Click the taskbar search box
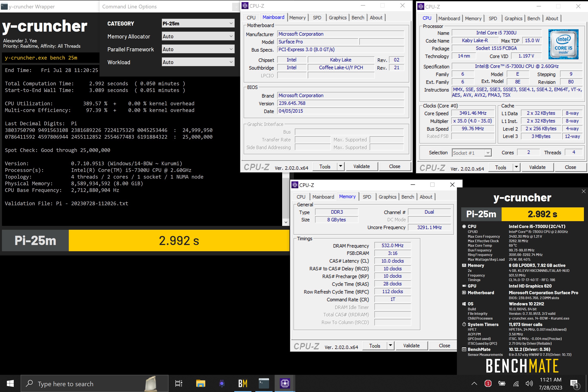Screen dimensions: 588x392 point(95,383)
